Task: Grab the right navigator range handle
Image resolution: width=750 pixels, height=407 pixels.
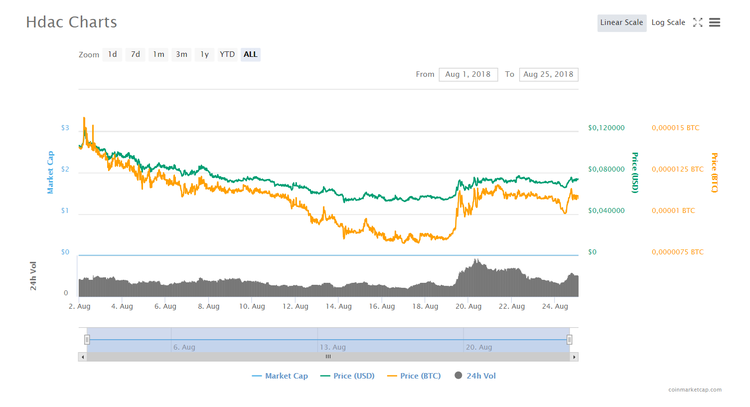Action: 569,340
